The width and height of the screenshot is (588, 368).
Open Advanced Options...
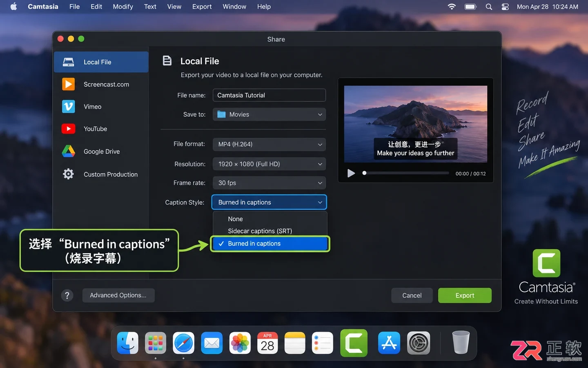tap(118, 295)
